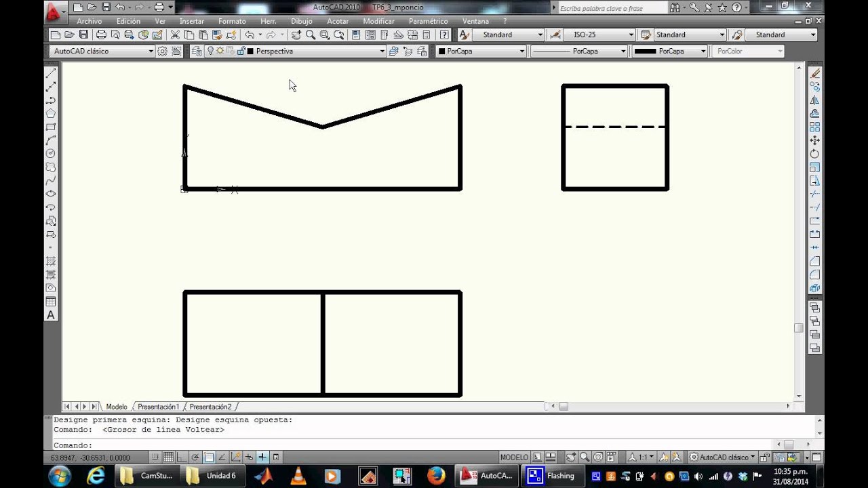Click the Windows Start button
The width and height of the screenshot is (868, 488).
(x=60, y=476)
